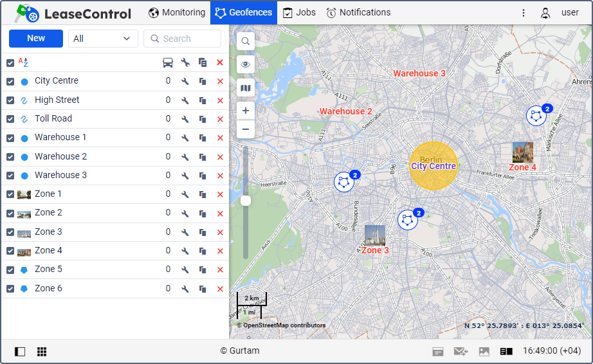The width and height of the screenshot is (593, 364).
Task: Zoom out on the map
Action: click(x=246, y=129)
